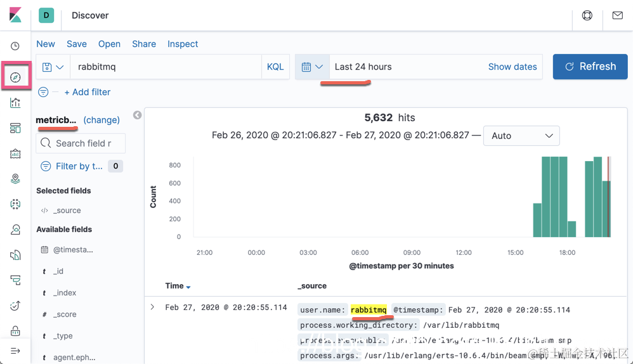Click New in the top menu
The image size is (633, 364).
pyautogui.click(x=46, y=44)
